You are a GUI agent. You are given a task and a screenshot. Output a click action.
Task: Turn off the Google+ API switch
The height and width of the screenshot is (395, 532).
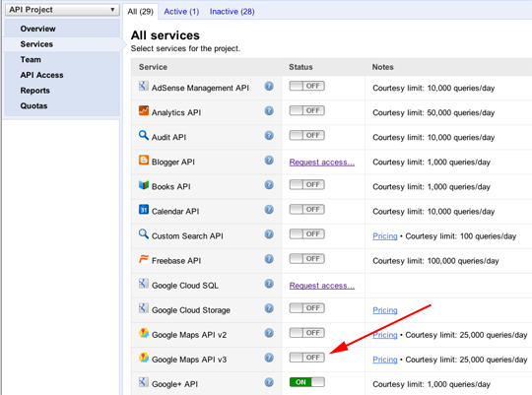(307, 382)
